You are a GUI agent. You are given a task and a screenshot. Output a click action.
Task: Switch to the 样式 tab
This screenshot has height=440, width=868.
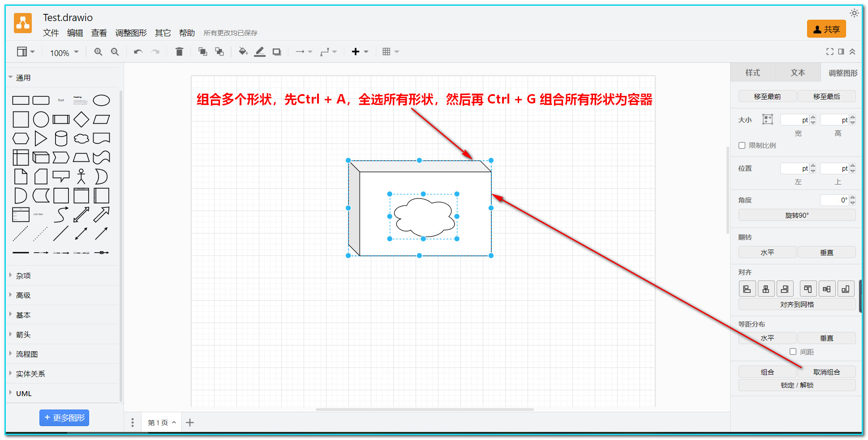coord(752,73)
